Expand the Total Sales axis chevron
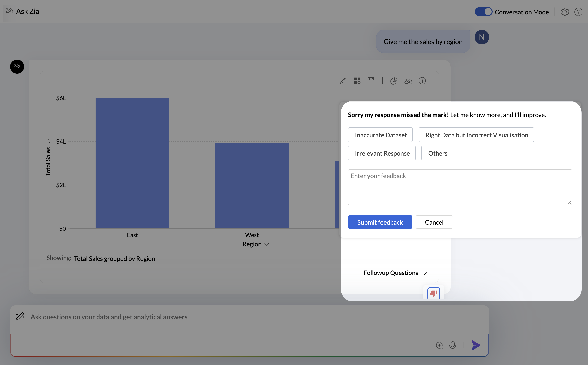Screen dimensions: 588x365 click(49, 142)
